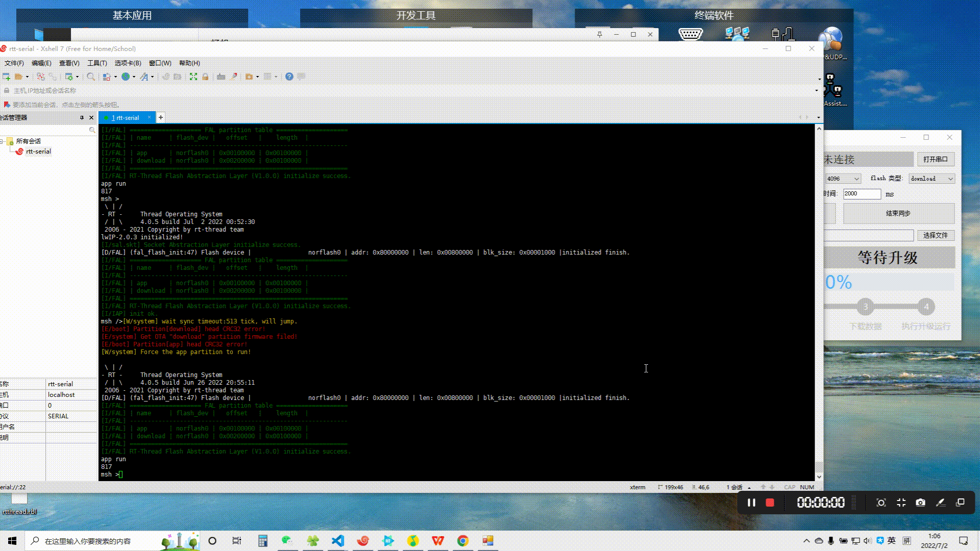This screenshot has width=980, height=551.
Task: Toggle fullscreen with green arrows icon
Action: [193, 77]
